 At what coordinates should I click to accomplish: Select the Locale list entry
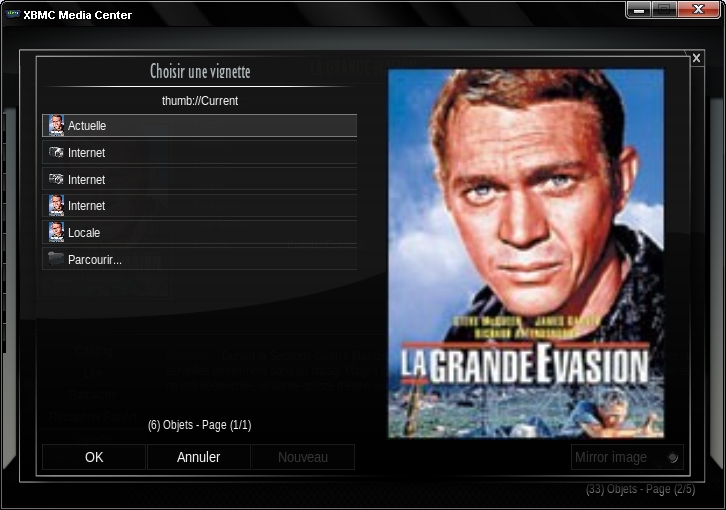200,233
